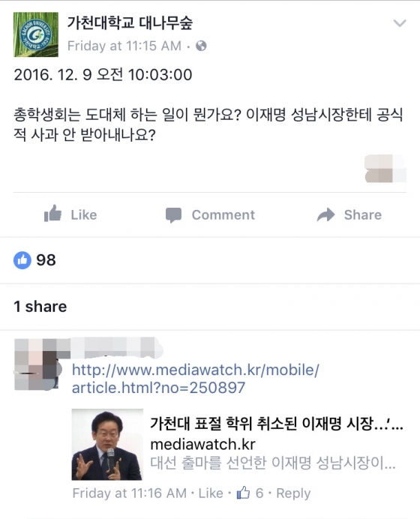This screenshot has height=519, width=420.
Task: Open the 가천대학교 대나무숲 page name
Action: pyautogui.click(x=130, y=22)
